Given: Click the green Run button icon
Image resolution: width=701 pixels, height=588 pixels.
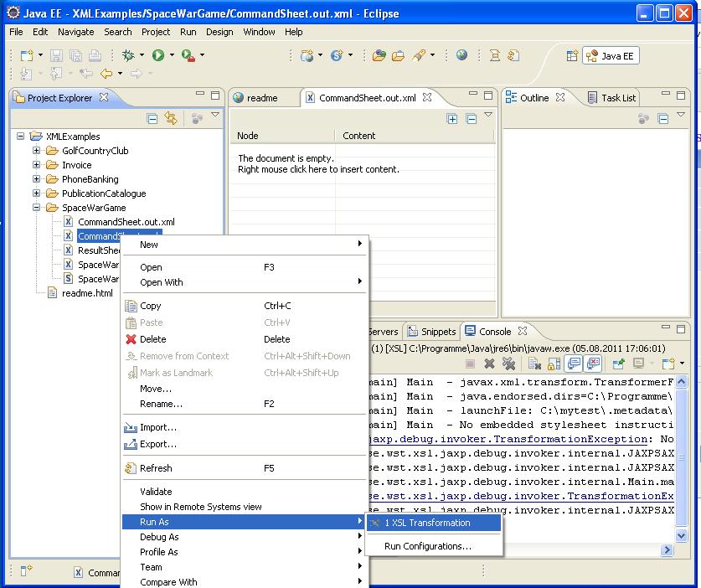Looking at the screenshot, I should pos(157,55).
